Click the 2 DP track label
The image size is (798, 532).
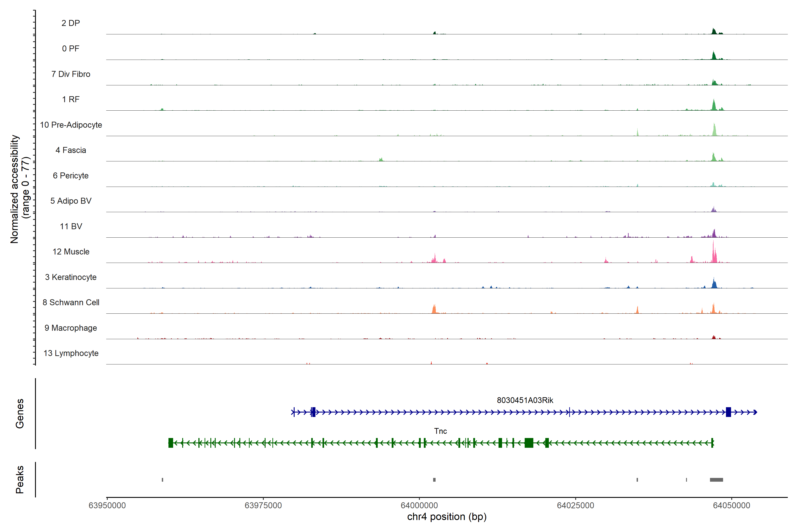[70, 23]
